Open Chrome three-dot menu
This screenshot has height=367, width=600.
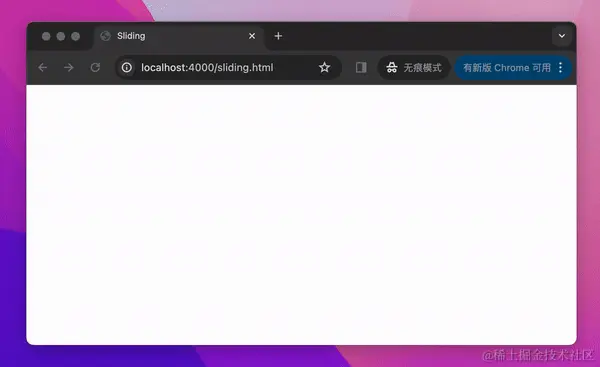[560, 68]
